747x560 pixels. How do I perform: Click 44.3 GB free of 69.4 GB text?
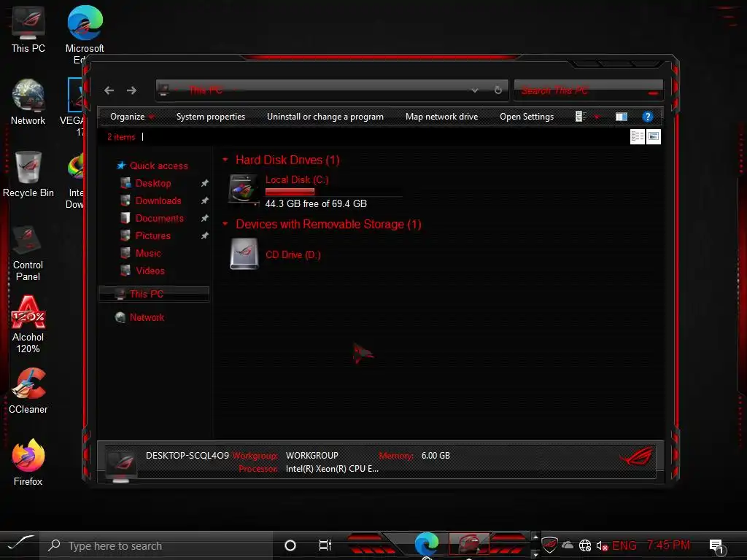pos(316,204)
